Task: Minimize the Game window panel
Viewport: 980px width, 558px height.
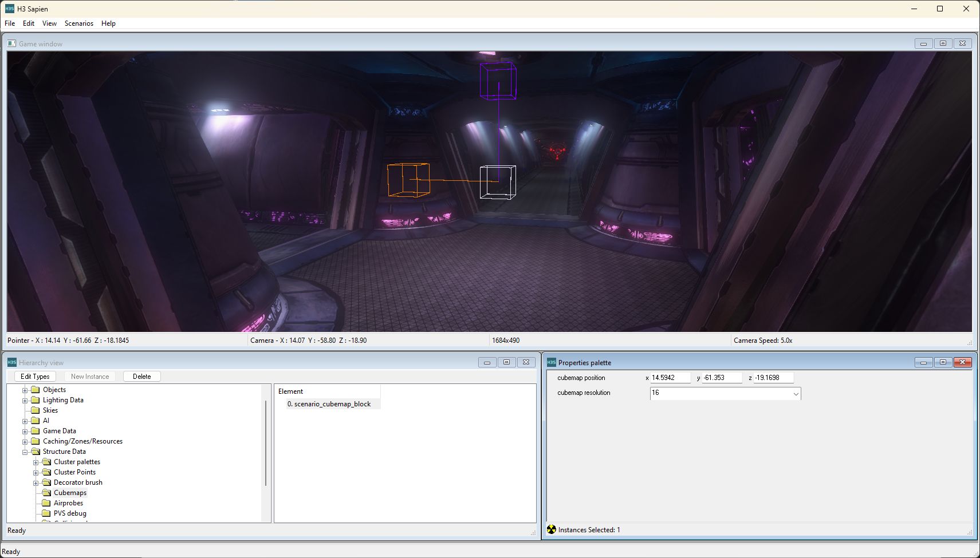Action: coord(923,43)
